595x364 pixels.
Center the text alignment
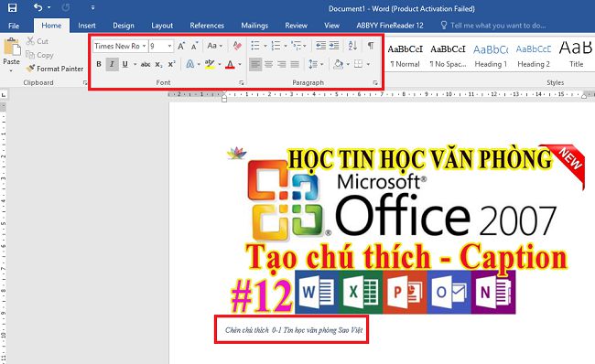[x=268, y=64]
